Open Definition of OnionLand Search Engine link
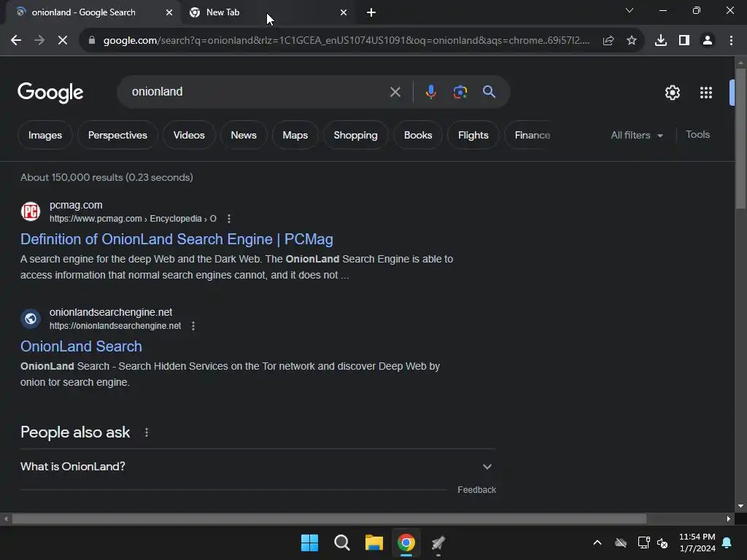The image size is (747, 560). pos(177,239)
